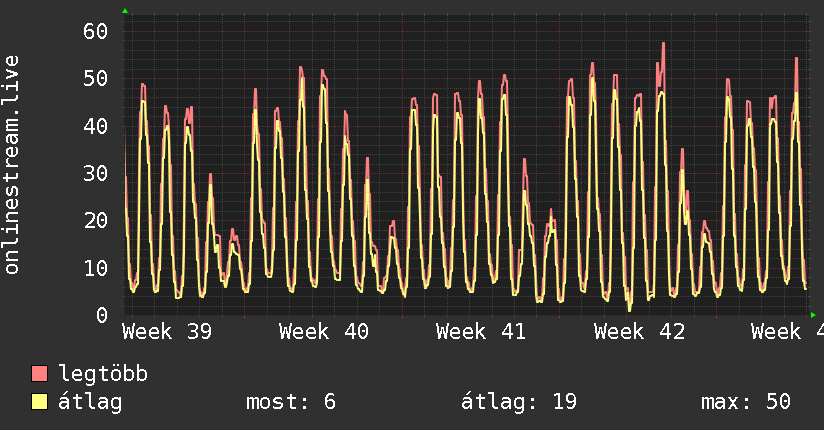
Task: Click the pink legtöbb legend swatch
Action: (x=39, y=373)
